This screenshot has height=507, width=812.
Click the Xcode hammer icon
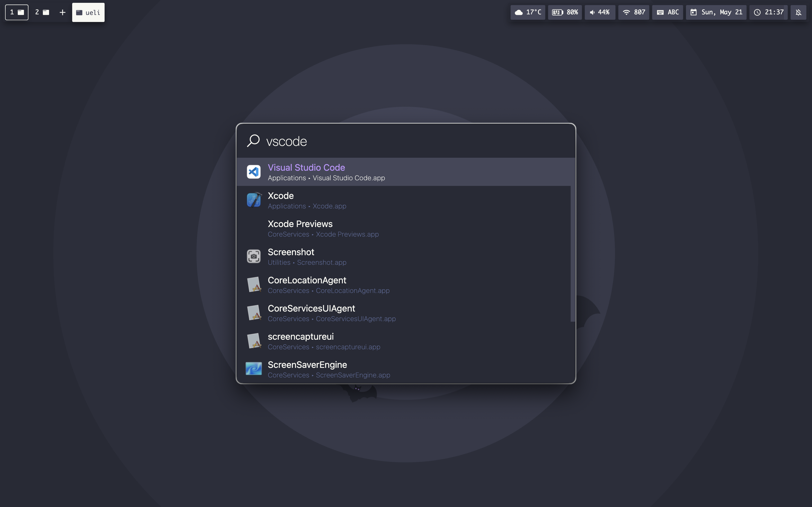(254, 200)
